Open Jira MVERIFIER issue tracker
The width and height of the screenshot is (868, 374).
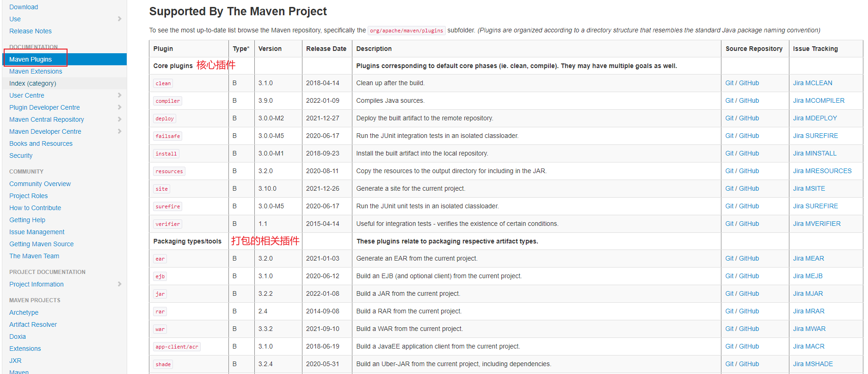pyautogui.click(x=817, y=224)
